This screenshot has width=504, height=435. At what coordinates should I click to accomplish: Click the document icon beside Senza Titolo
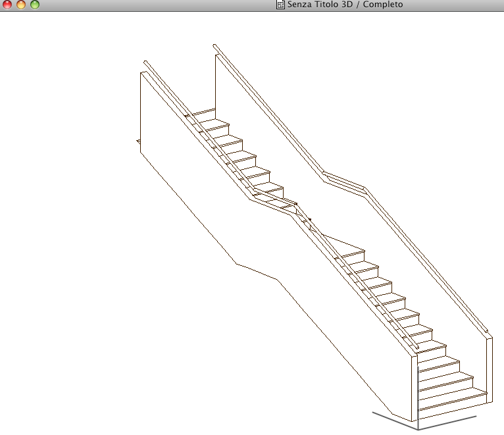coord(280,5)
